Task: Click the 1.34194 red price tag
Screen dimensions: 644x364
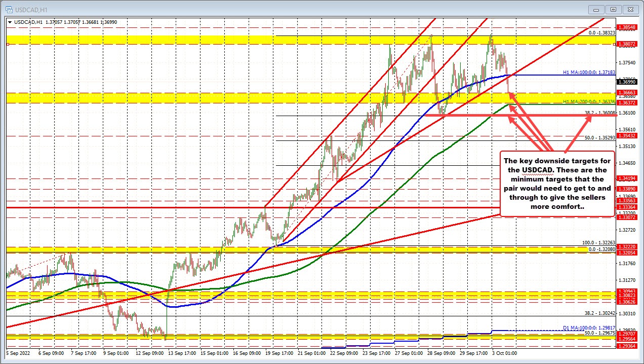Action: click(x=627, y=178)
